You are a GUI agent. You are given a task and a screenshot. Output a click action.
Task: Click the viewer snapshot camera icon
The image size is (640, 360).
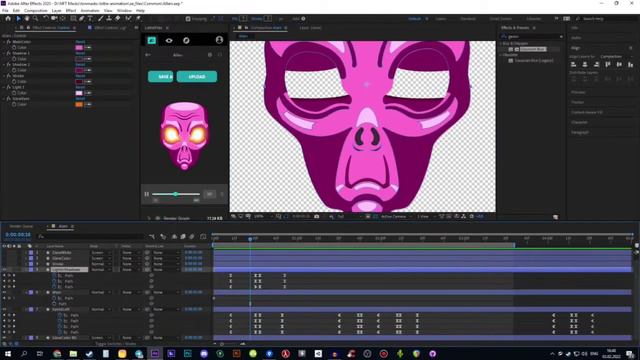tap(317, 216)
